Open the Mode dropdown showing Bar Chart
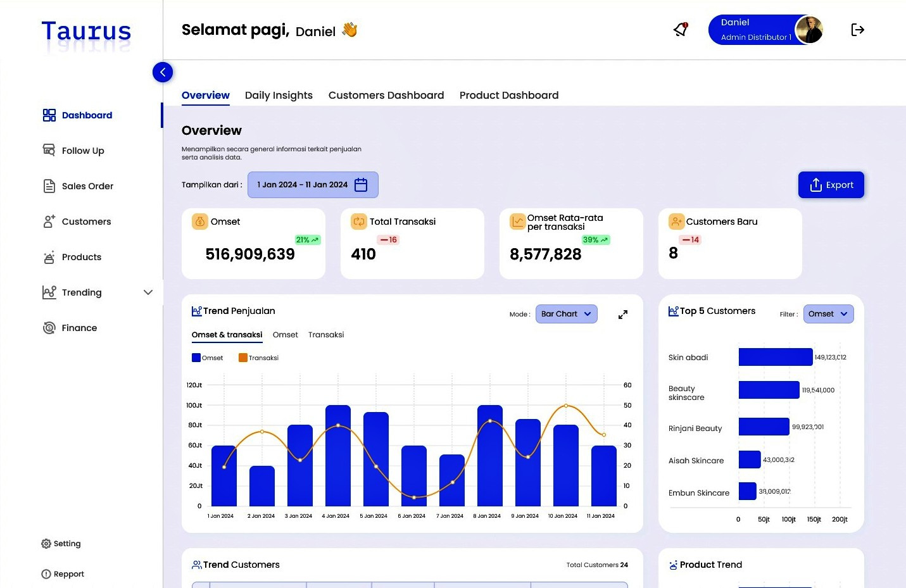This screenshot has height=588, width=906. pos(566,313)
